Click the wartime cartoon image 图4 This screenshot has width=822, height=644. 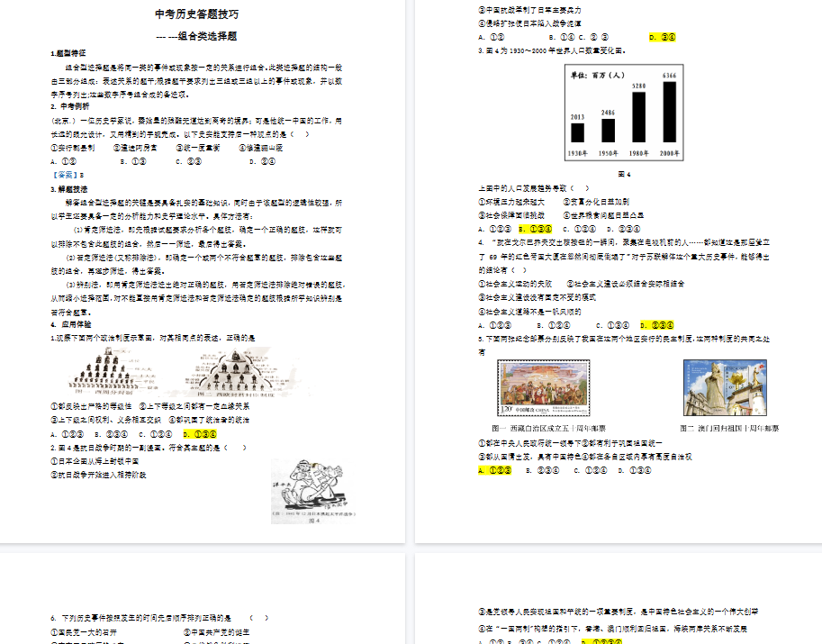point(313,491)
